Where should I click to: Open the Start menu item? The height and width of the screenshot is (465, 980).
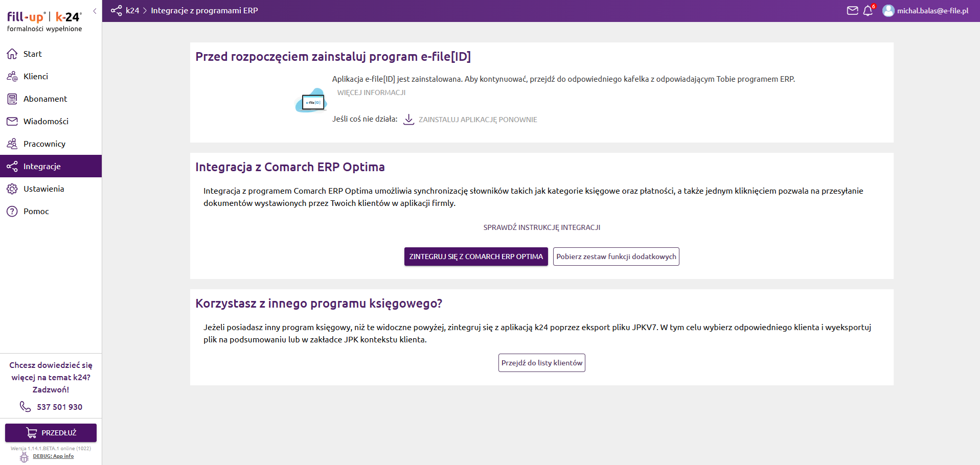[33, 54]
